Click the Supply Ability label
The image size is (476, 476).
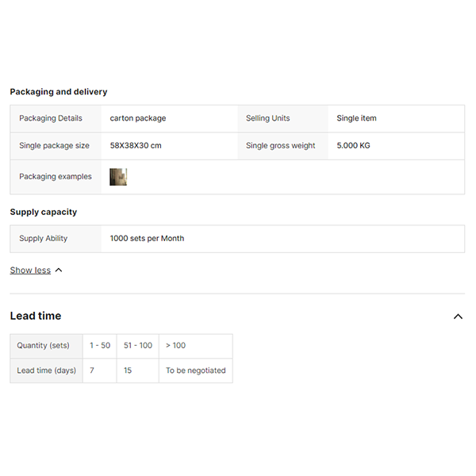(44, 238)
